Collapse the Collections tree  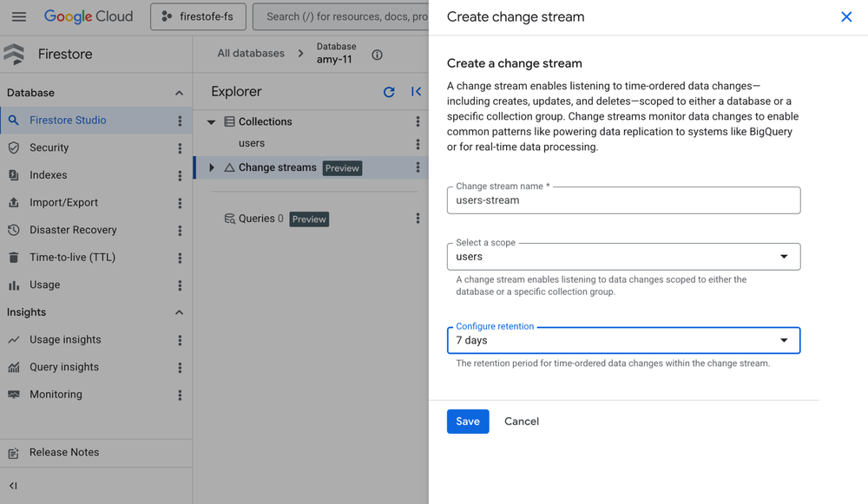point(211,121)
